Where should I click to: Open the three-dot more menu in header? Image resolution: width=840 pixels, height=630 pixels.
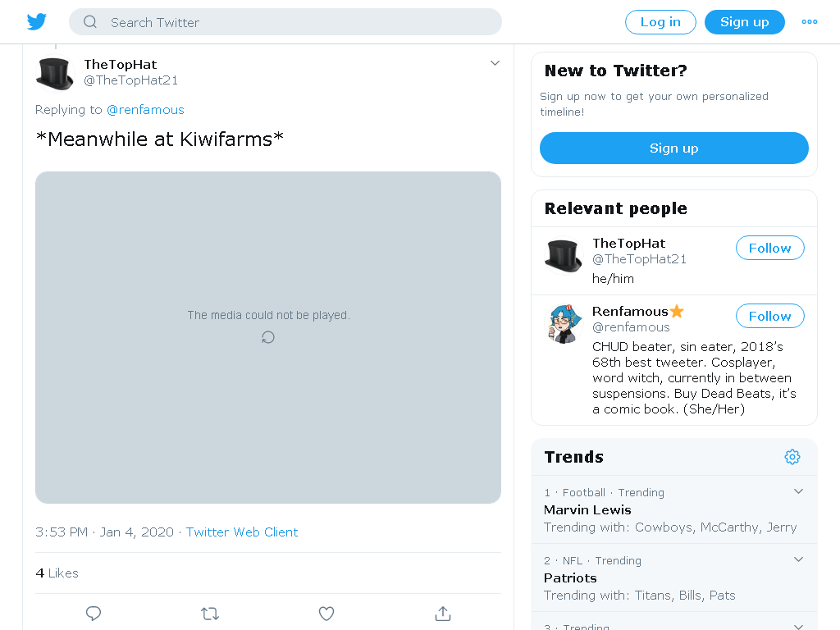809,22
